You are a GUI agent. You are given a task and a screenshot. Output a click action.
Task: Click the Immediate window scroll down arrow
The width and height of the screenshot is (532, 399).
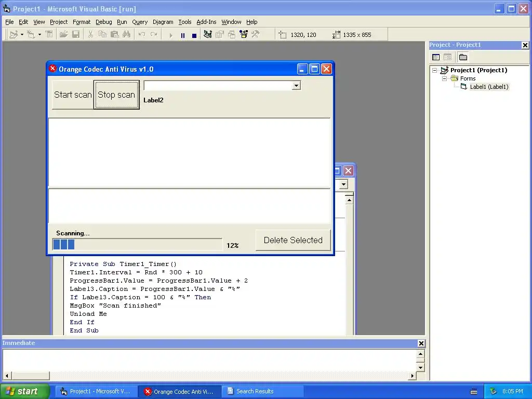(420, 367)
